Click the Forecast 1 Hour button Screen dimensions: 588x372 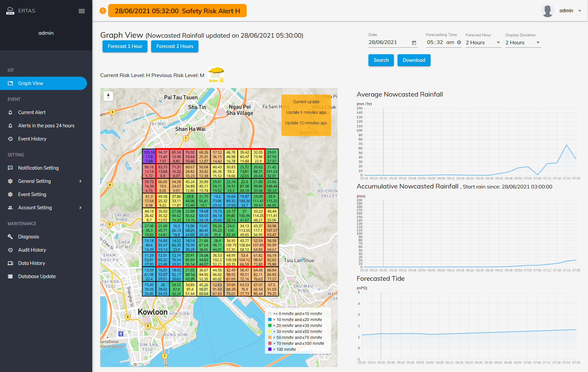pyautogui.click(x=125, y=46)
